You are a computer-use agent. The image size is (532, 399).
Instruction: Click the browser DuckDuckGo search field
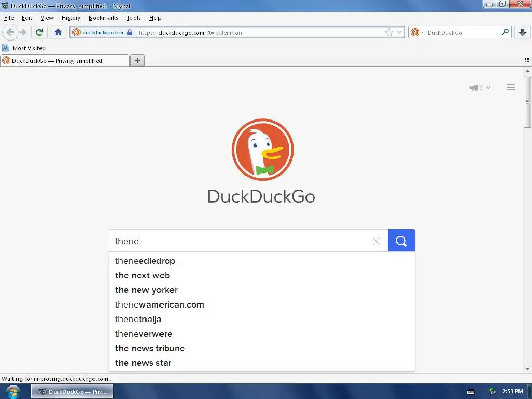coord(463,33)
